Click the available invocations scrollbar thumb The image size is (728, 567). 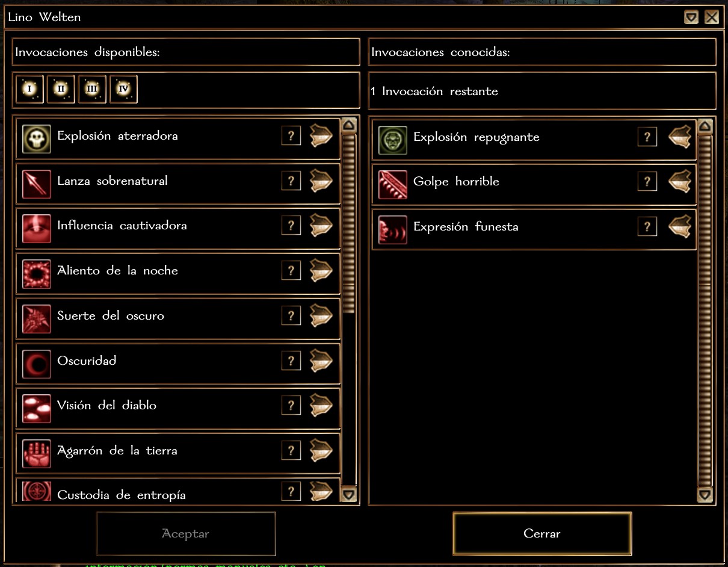click(348, 224)
